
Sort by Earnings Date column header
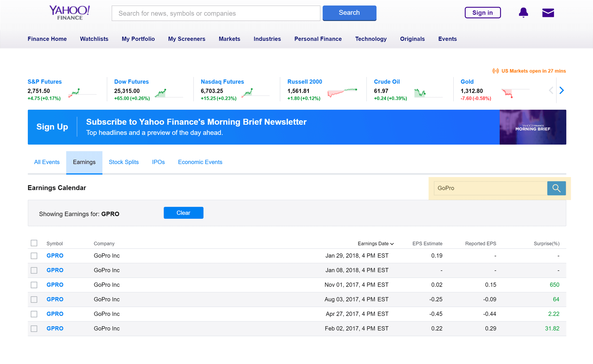coord(375,243)
